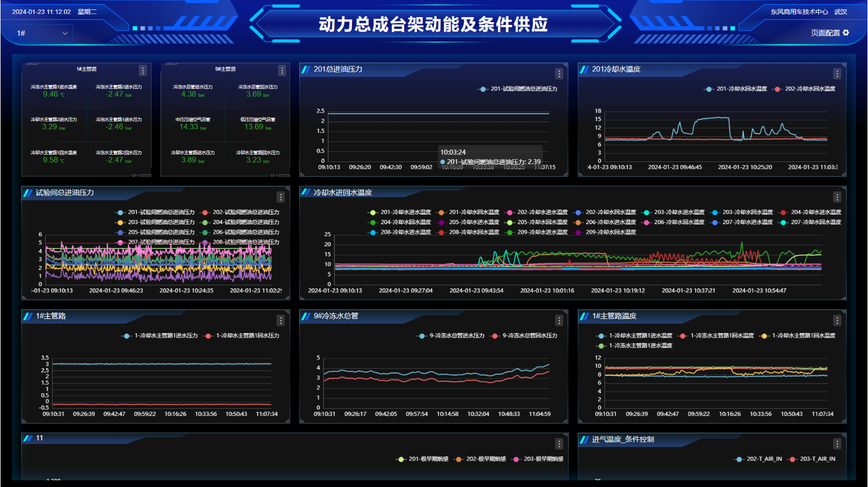Toggle the 208-冷却水回水温度 legend entry
The width and height of the screenshot is (868, 487).
coord(468,232)
